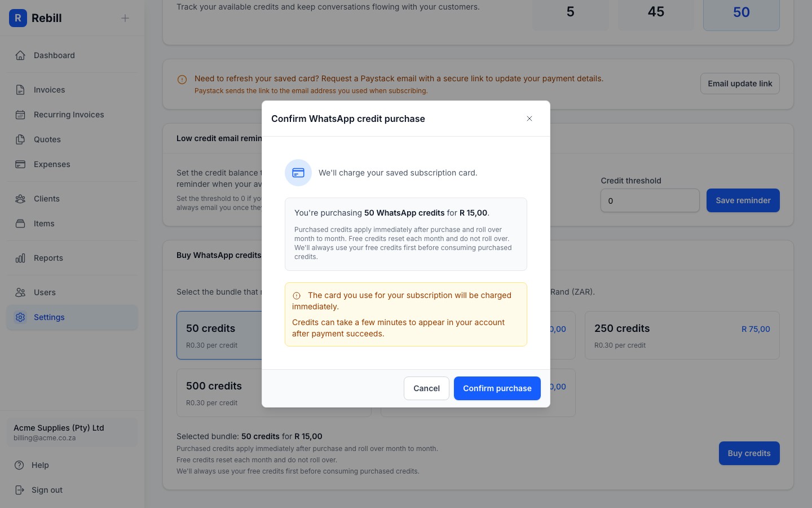Open Dashboard via the home icon
Viewport: 812px width, 508px height.
pos(20,55)
